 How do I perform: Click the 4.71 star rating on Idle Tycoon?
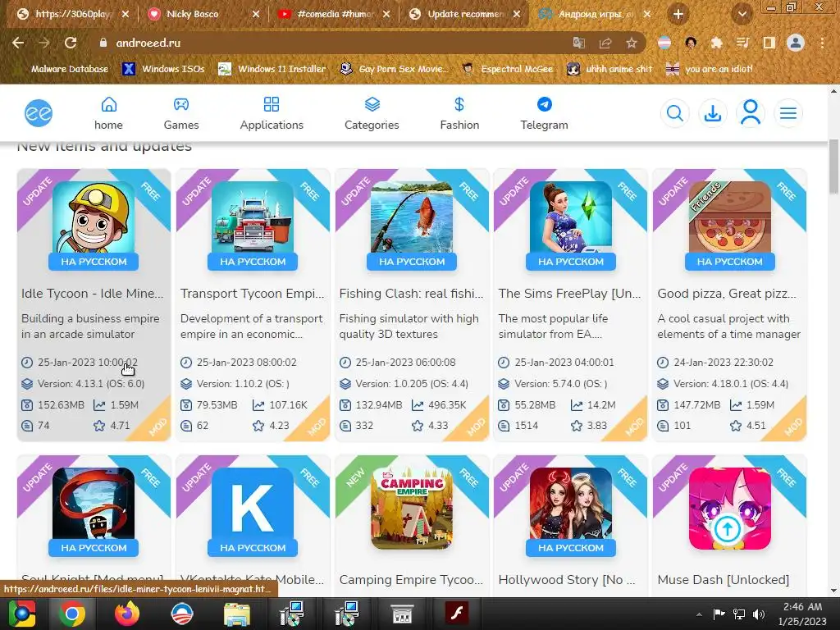tap(112, 426)
